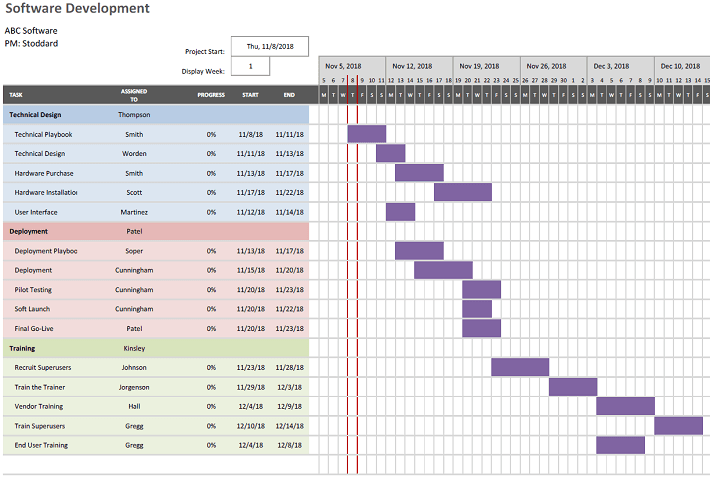Select the Train the Trainer task cell

click(40, 387)
